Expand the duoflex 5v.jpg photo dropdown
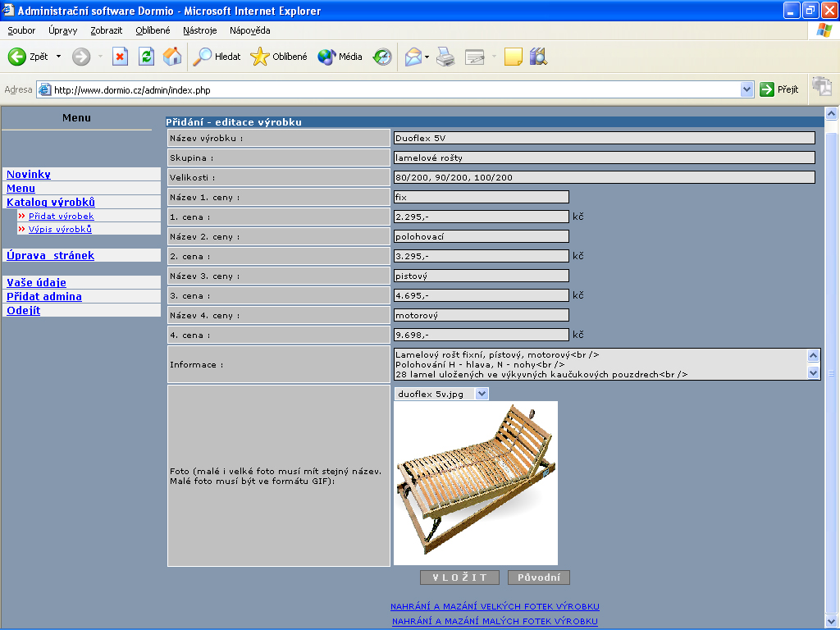The image size is (840, 630). [x=482, y=394]
